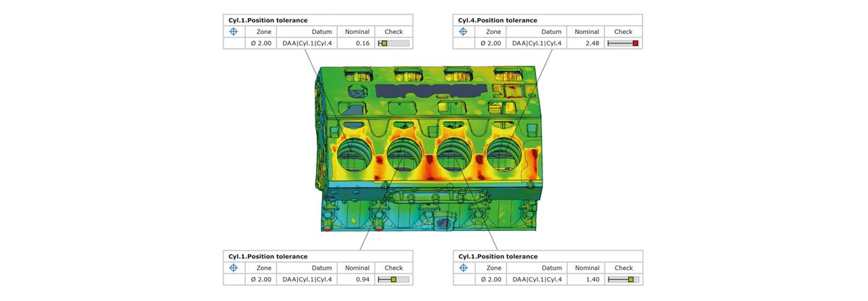Click the Check header in the 0.16 table

393,32
